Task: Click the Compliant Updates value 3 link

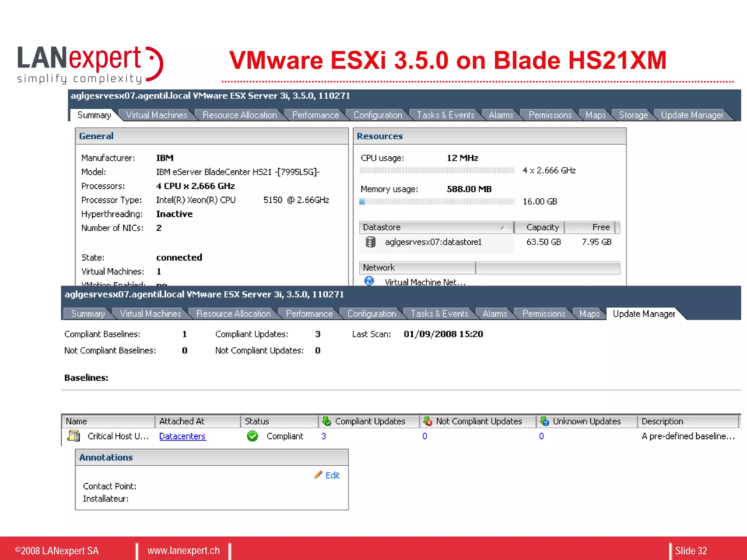Action: click(324, 436)
